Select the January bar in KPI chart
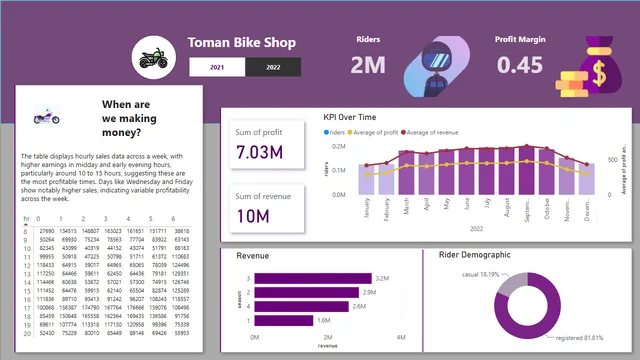This screenshot has width=640, height=360. pyautogui.click(x=367, y=180)
